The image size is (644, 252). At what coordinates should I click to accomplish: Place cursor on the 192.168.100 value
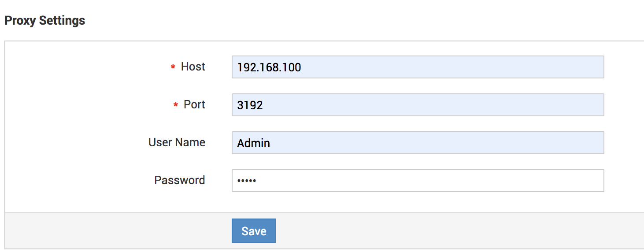tap(269, 67)
